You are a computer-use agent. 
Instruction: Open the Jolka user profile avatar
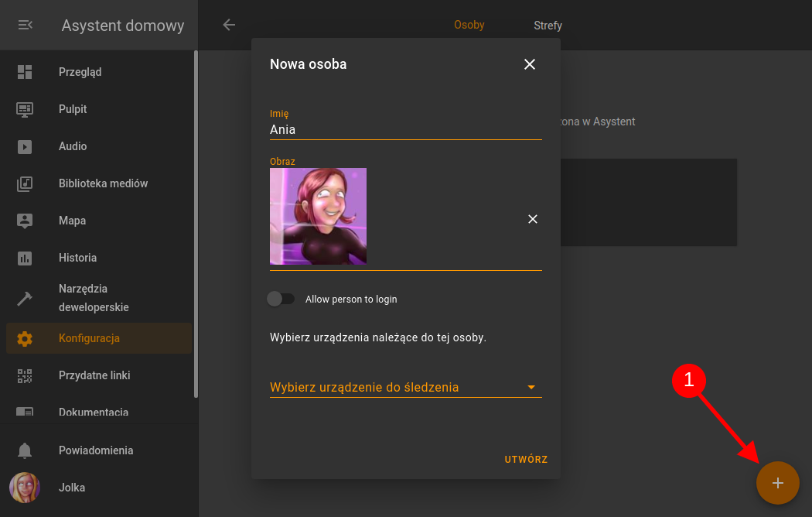[x=25, y=488]
